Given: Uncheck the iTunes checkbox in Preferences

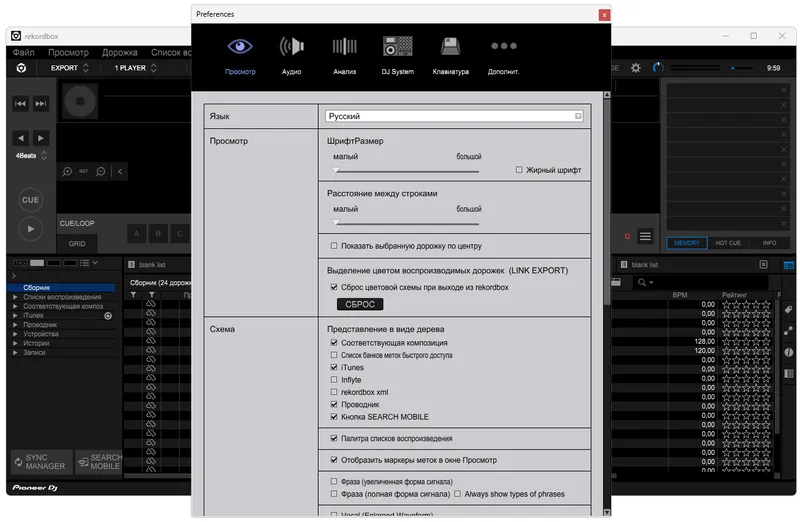Looking at the screenshot, I should click(334, 367).
